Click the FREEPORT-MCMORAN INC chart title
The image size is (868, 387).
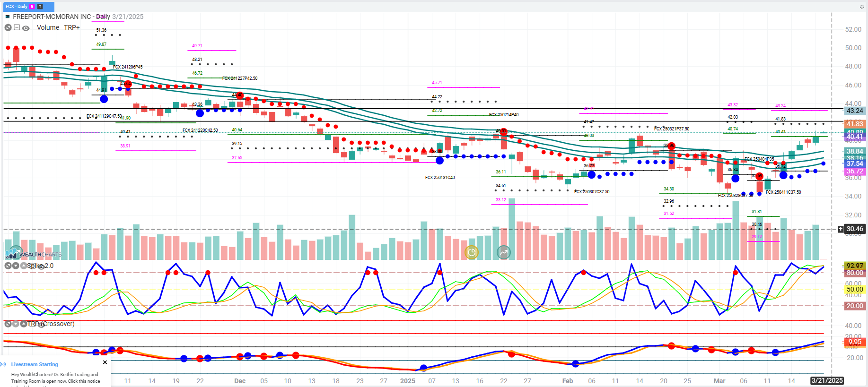click(x=52, y=17)
